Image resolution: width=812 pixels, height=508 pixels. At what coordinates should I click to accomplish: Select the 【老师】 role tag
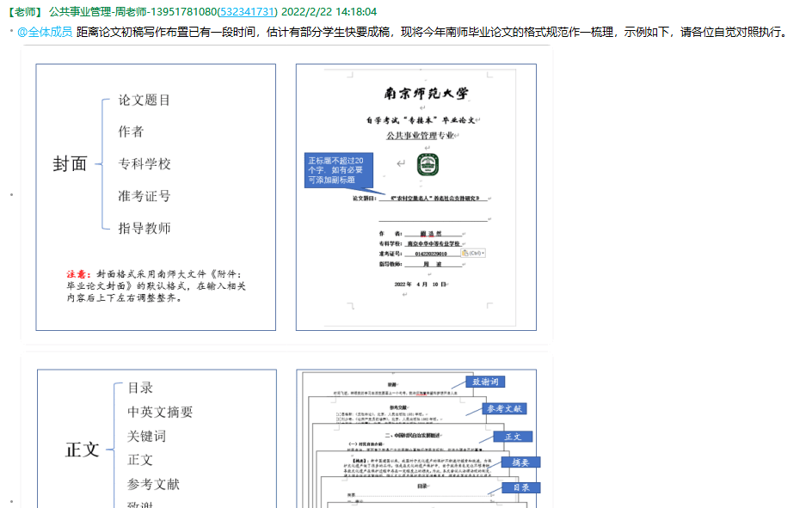pyautogui.click(x=25, y=11)
